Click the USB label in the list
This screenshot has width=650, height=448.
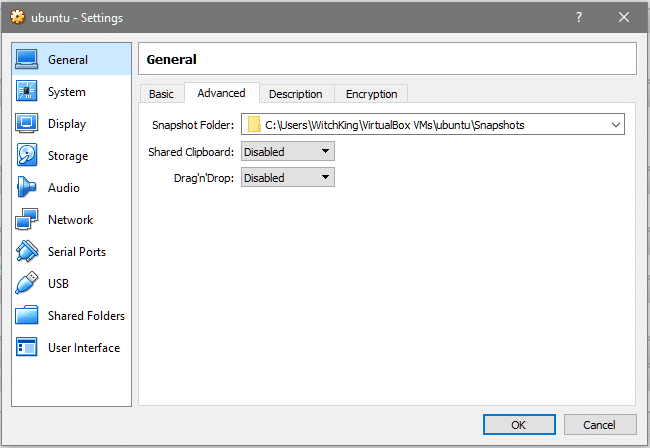click(x=58, y=284)
